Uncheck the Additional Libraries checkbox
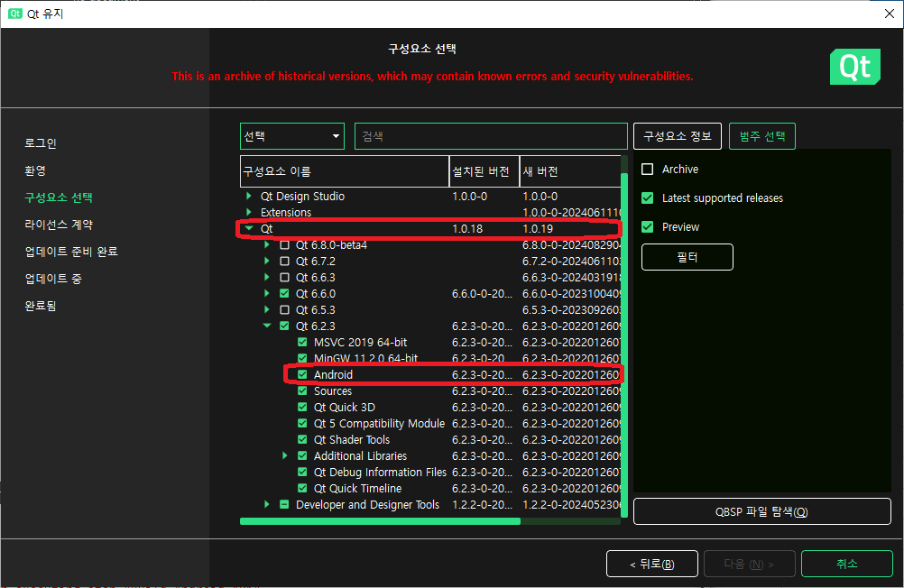Screen dimensions: 904x588 click(302, 455)
